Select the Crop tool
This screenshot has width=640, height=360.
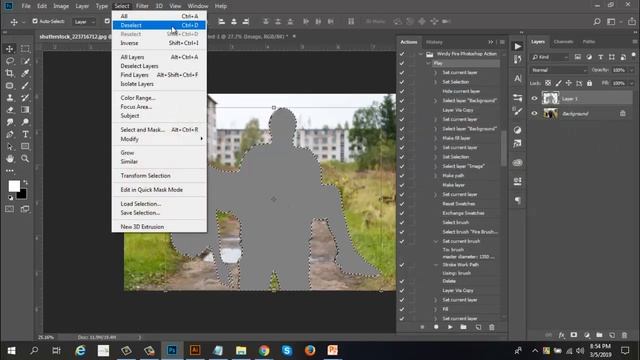(x=9, y=73)
